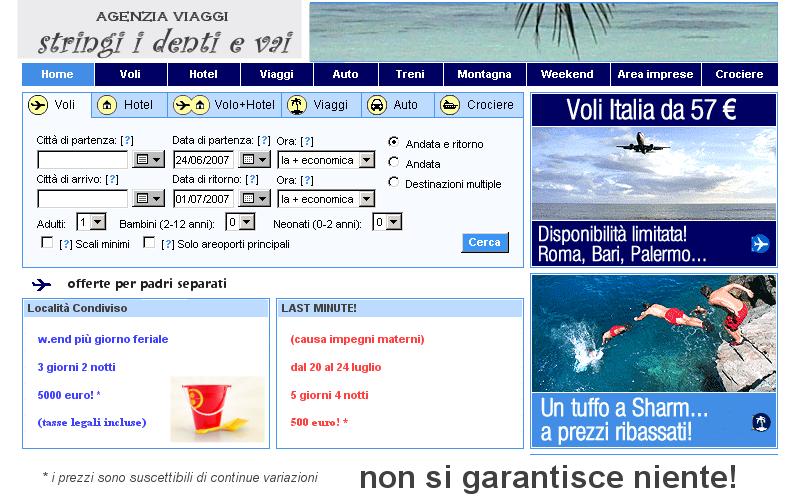Enable Solo areoporti principali checkbox
The width and height of the screenshot is (800, 500).
point(149,242)
